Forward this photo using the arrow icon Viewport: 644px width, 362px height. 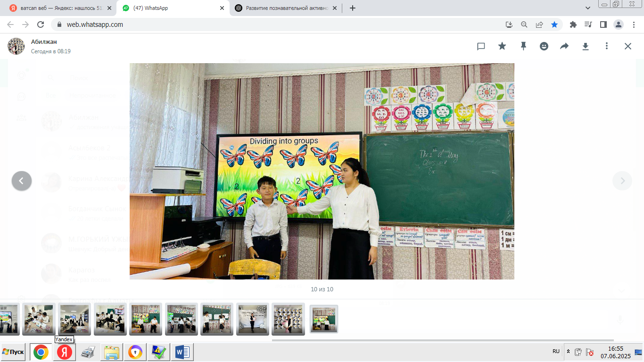coord(564,46)
